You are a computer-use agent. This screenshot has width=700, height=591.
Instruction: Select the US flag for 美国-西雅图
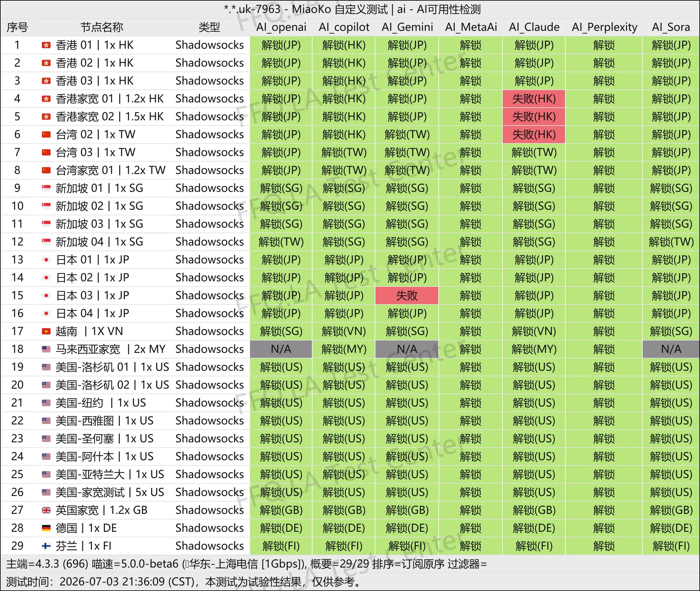coord(46,421)
